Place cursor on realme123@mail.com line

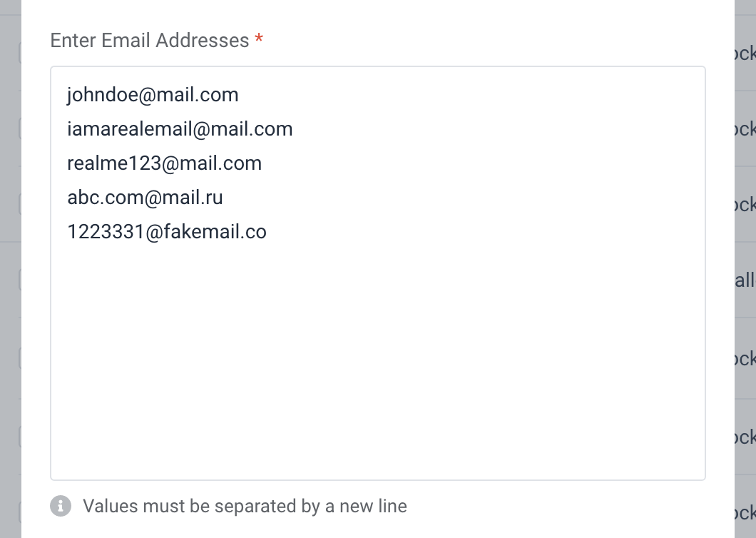tap(165, 163)
